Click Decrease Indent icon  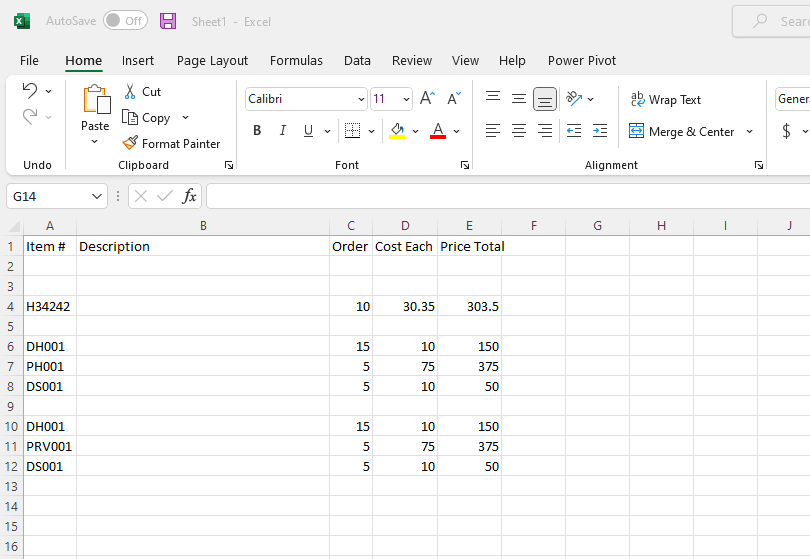click(x=574, y=131)
